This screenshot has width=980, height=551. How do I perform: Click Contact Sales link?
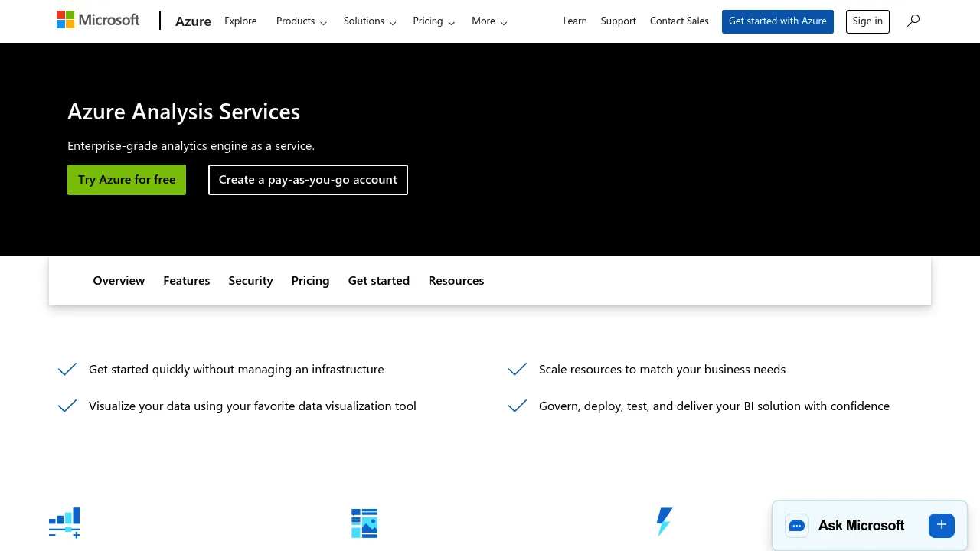679,21
